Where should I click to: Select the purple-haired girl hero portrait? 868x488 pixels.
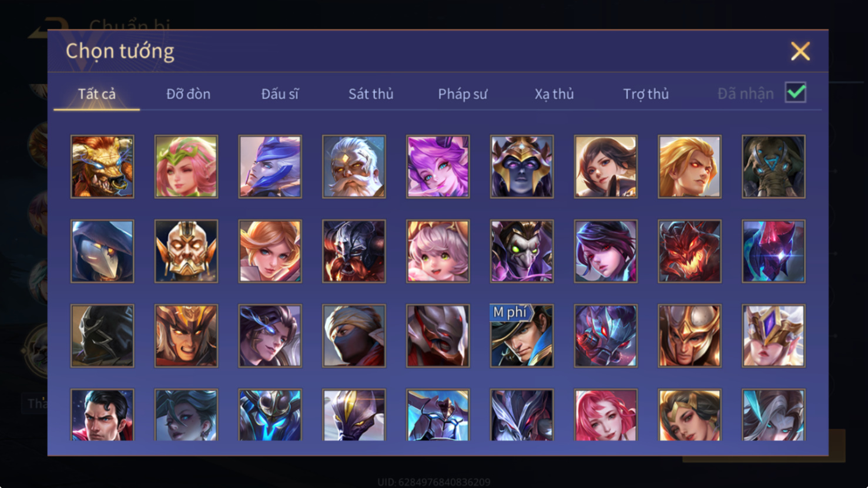click(438, 167)
